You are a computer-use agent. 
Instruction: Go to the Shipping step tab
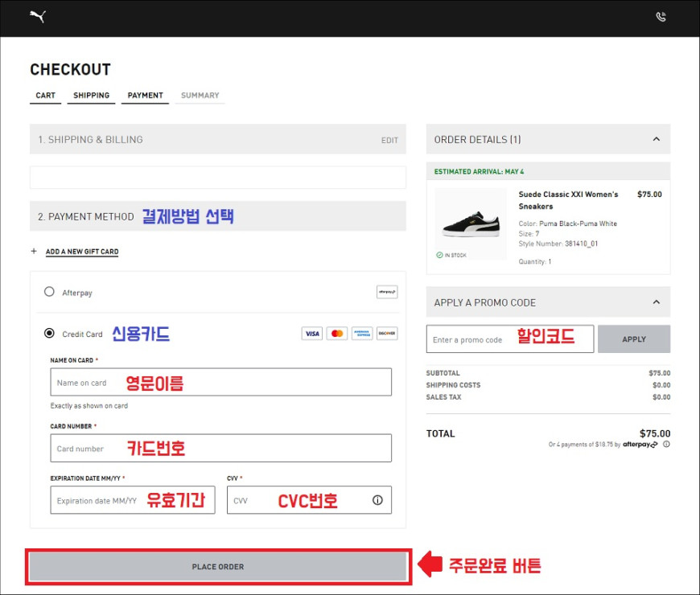[x=91, y=96]
